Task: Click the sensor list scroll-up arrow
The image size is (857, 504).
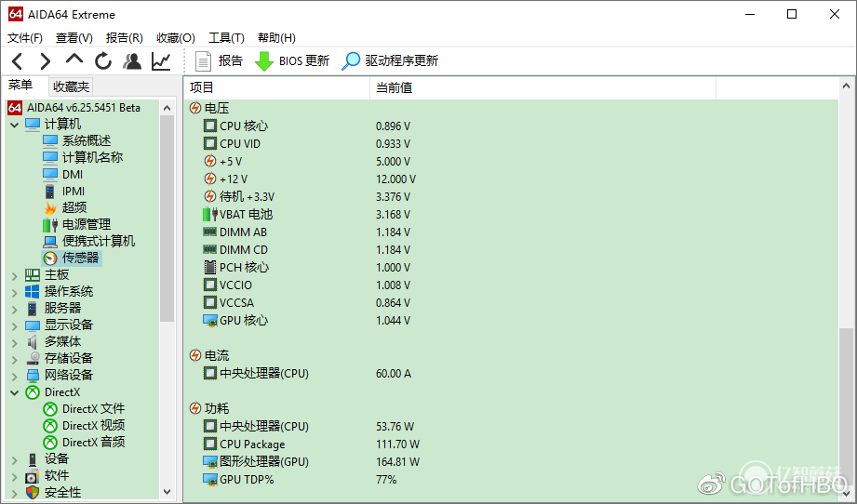Action: [846, 86]
